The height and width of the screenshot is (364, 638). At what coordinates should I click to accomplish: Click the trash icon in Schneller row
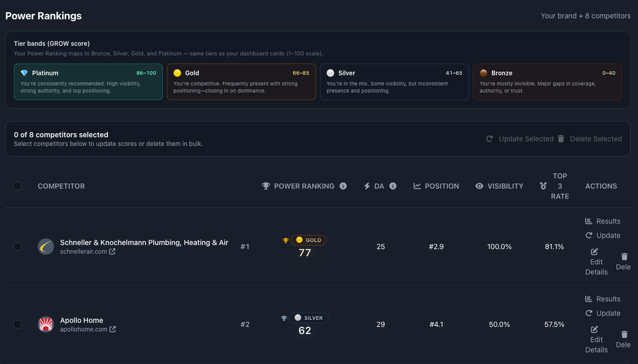[x=624, y=256]
